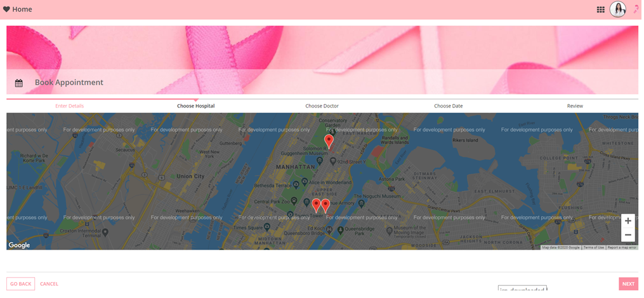The height and width of the screenshot is (298, 644).
Task: Click the Queensbridge Park tree icon
Action: coord(341,230)
